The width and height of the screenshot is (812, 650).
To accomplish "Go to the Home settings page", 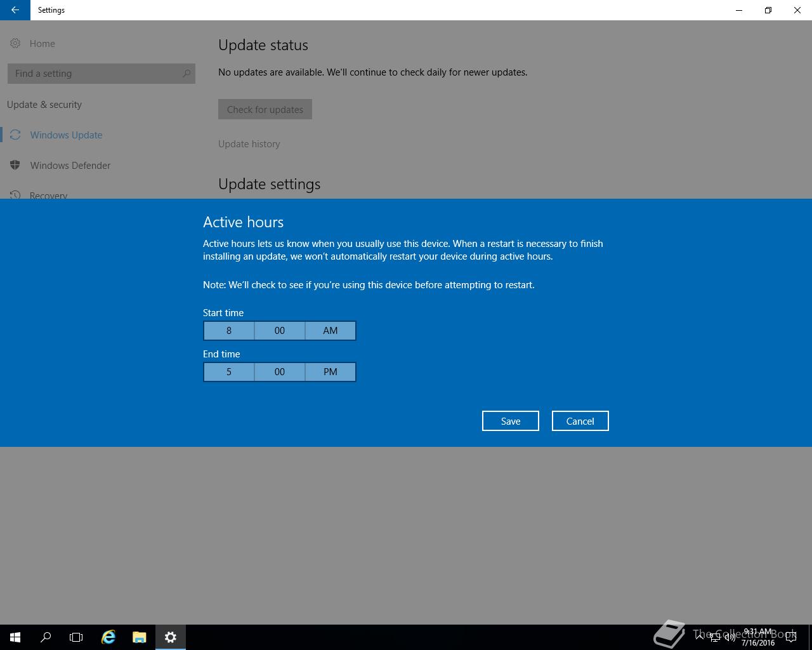I will click(x=43, y=43).
